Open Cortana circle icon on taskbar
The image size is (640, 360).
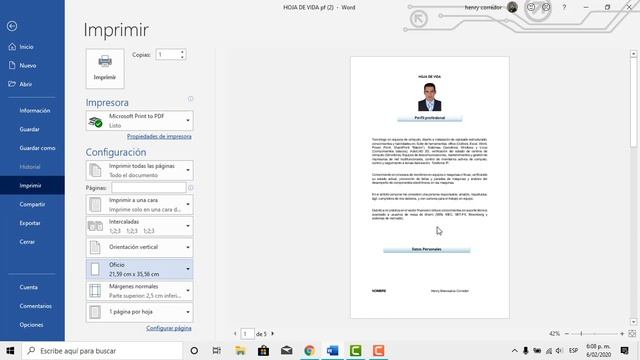click(194, 351)
